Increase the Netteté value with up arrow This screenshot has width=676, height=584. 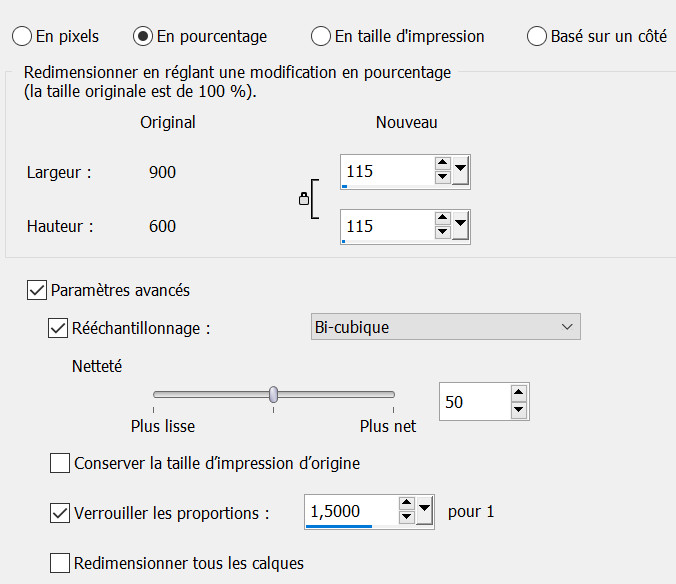(x=518, y=395)
